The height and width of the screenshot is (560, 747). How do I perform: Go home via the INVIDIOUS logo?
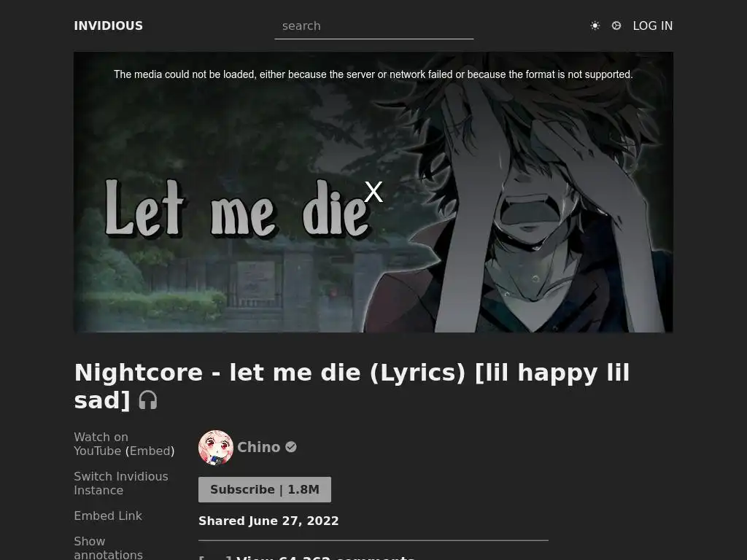click(109, 26)
